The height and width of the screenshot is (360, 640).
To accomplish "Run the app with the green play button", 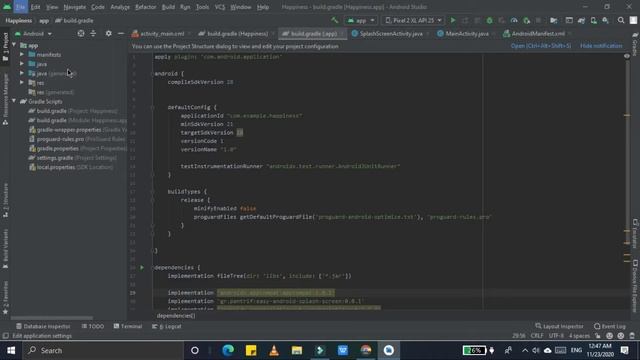I will tap(453, 20).
